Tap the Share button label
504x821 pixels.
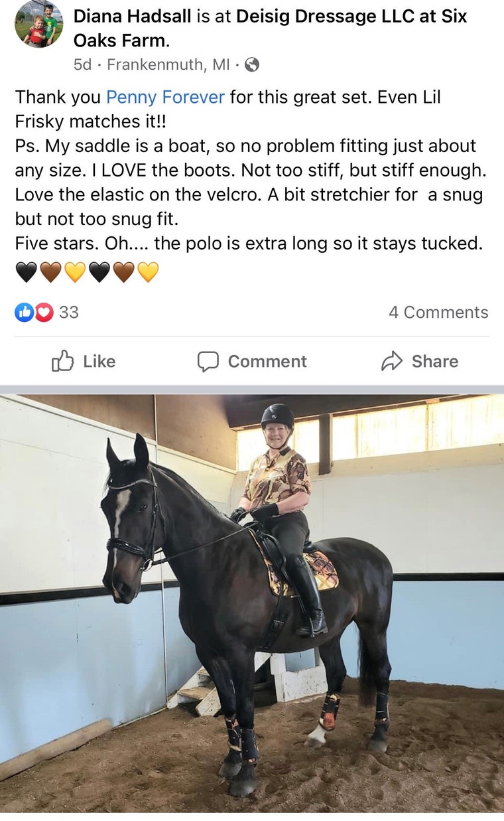tap(435, 362)
